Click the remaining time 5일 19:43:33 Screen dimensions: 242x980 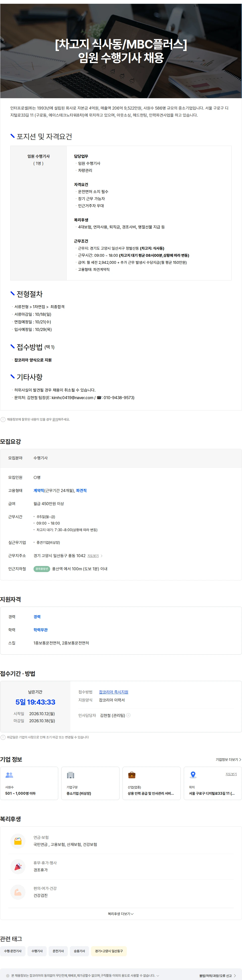[x=35, y=702]
